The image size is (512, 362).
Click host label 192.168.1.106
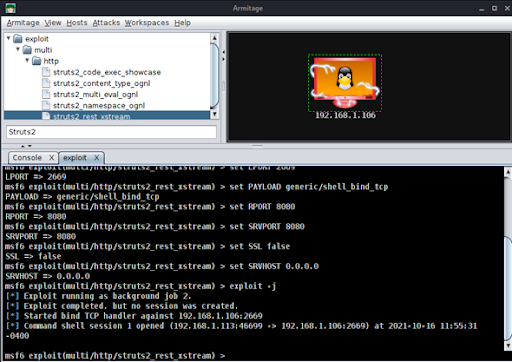(x=345, y=115)
